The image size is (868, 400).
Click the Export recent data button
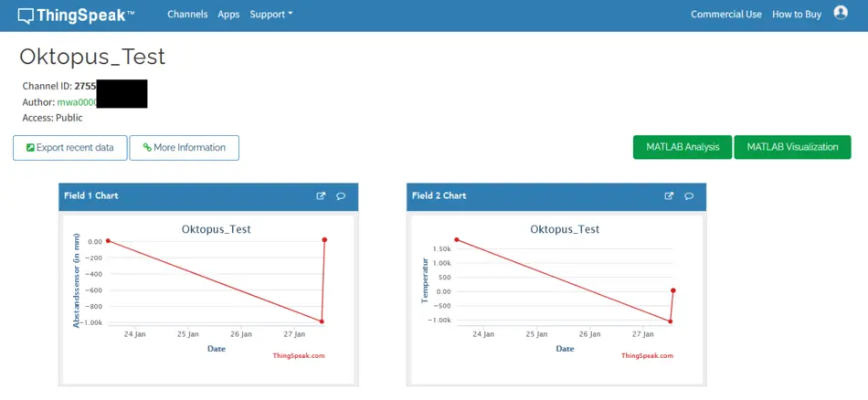70,147
